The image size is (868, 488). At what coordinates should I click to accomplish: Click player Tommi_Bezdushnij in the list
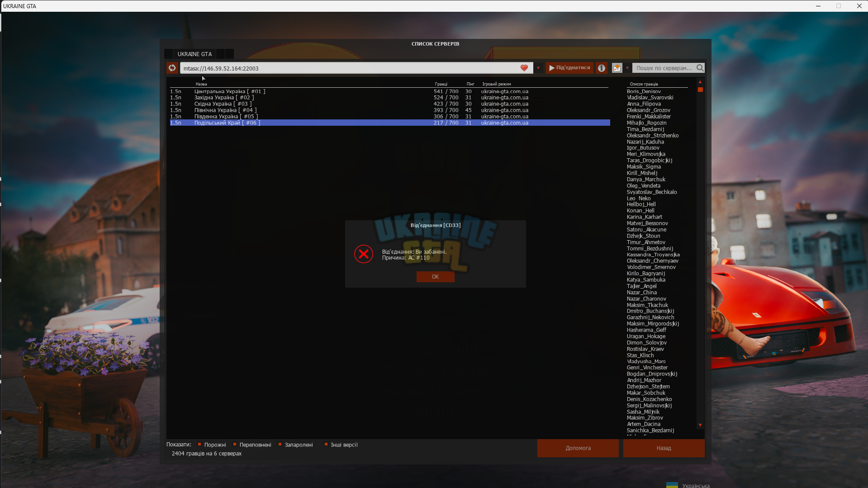coord(650,249)
